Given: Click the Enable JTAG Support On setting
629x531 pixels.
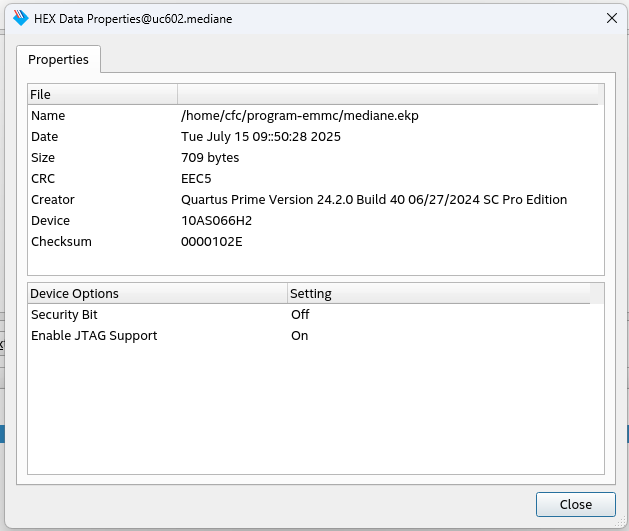Looking at the screenshot, I should pyautogui.click(x=299, y=336).
